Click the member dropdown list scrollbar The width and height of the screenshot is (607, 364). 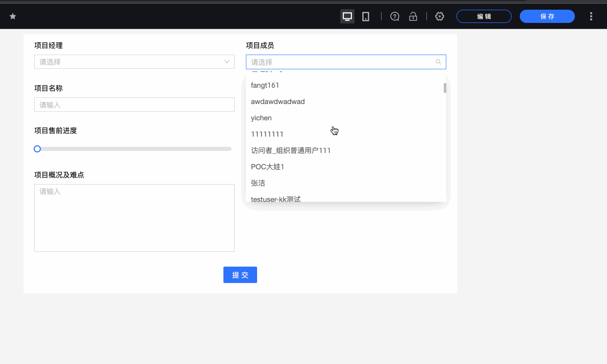pyautogui.click(x=445, y=88)
